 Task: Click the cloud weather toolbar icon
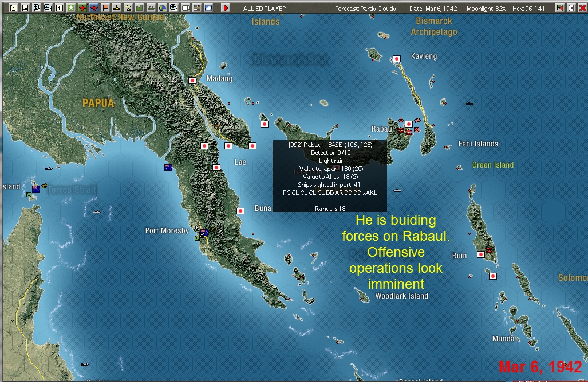click(208, 8)
